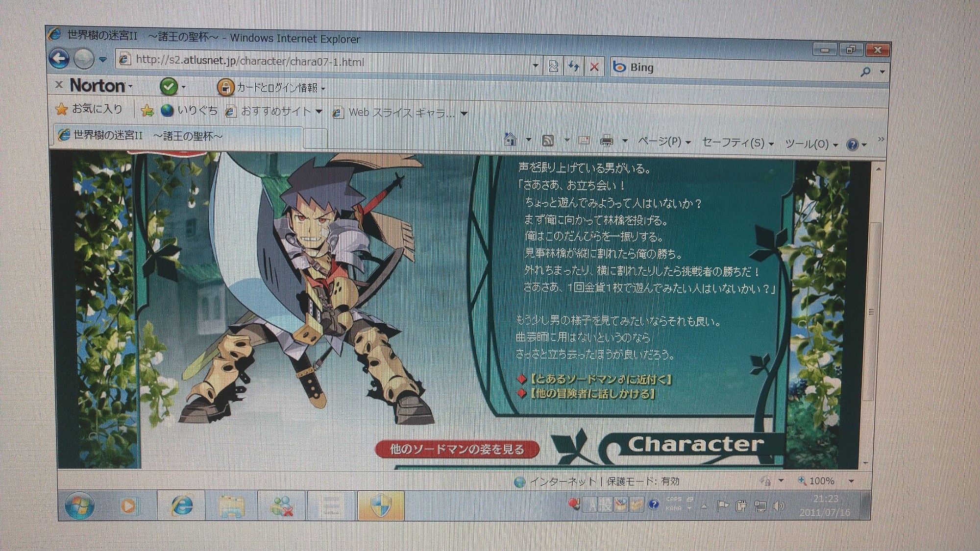
Task: Open the zoom level 100% dropdown
Action: pos(851,481)
